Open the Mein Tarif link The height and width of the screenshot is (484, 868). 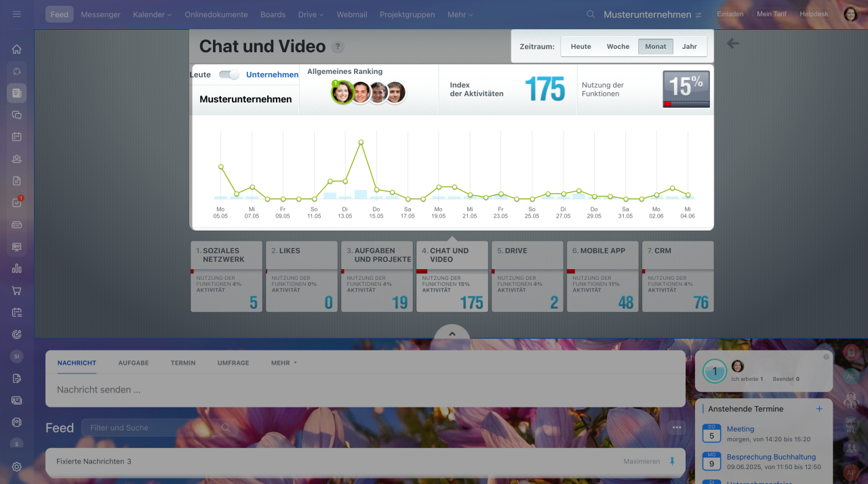coord(772,14)
